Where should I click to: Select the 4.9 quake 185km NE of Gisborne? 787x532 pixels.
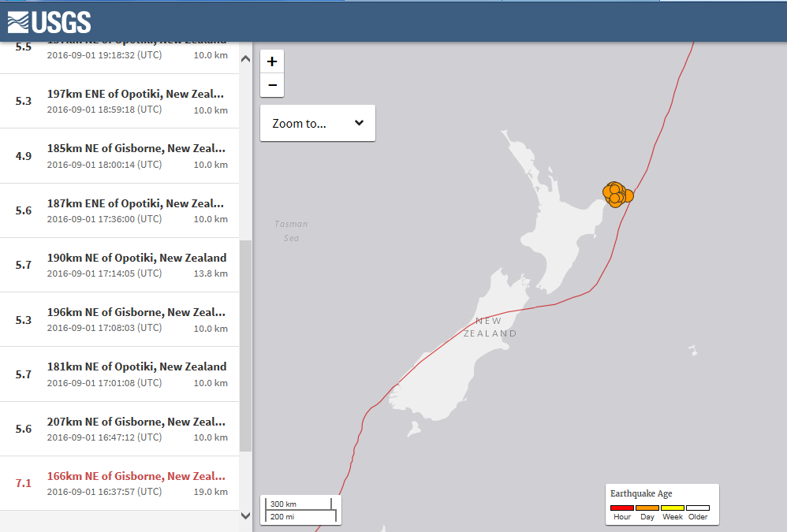click(118, 155)
